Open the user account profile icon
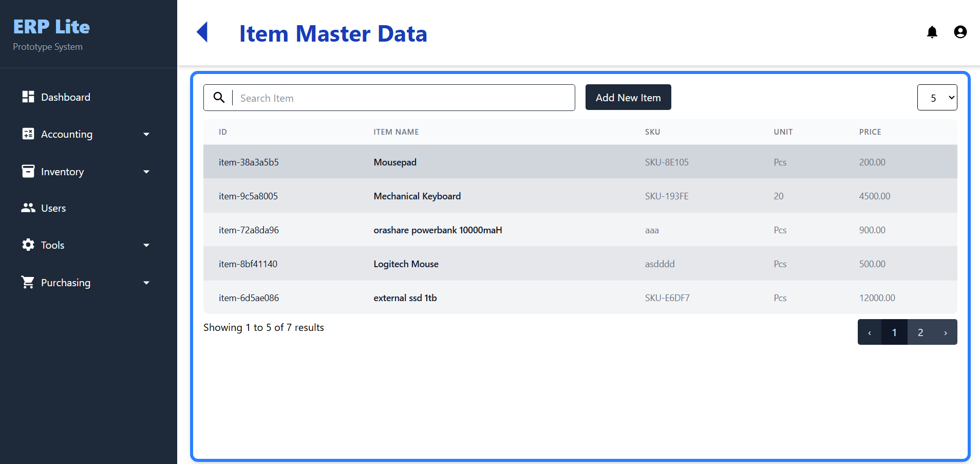 (960, 32)
